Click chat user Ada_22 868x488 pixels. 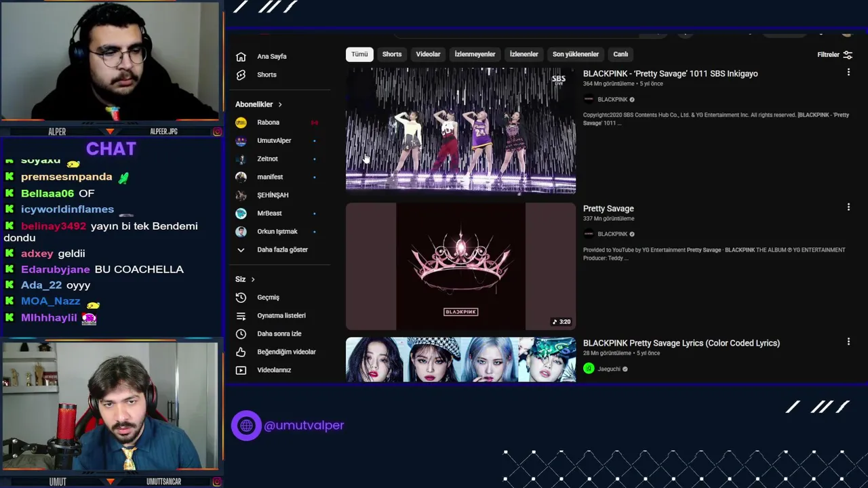tap(41, 285)
